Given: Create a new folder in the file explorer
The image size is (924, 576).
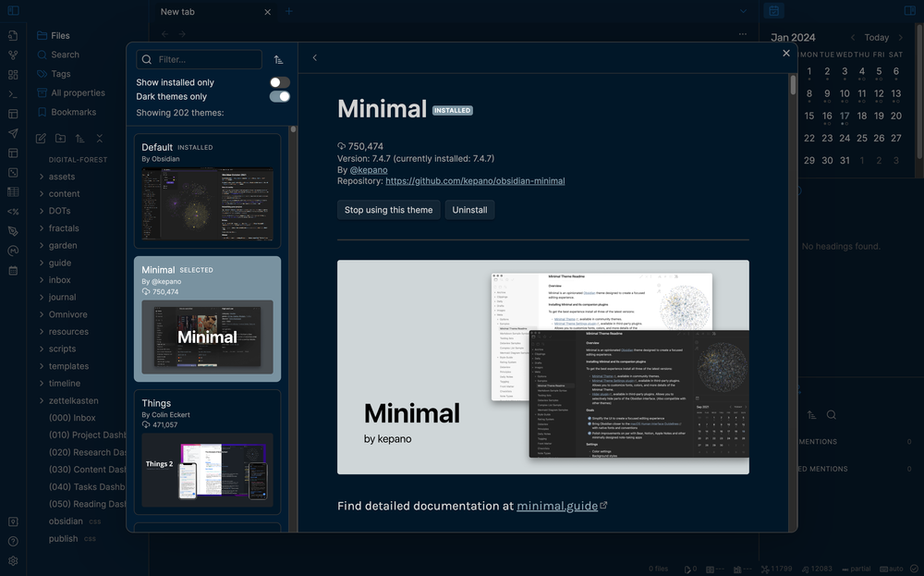Looking at the screenshot, I should tap(59, 138).
